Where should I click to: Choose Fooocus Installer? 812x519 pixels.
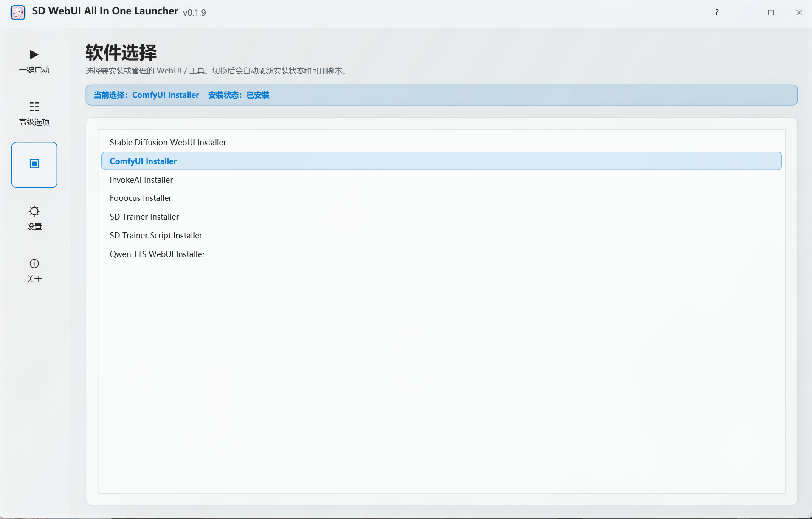(x=441, y=198)
